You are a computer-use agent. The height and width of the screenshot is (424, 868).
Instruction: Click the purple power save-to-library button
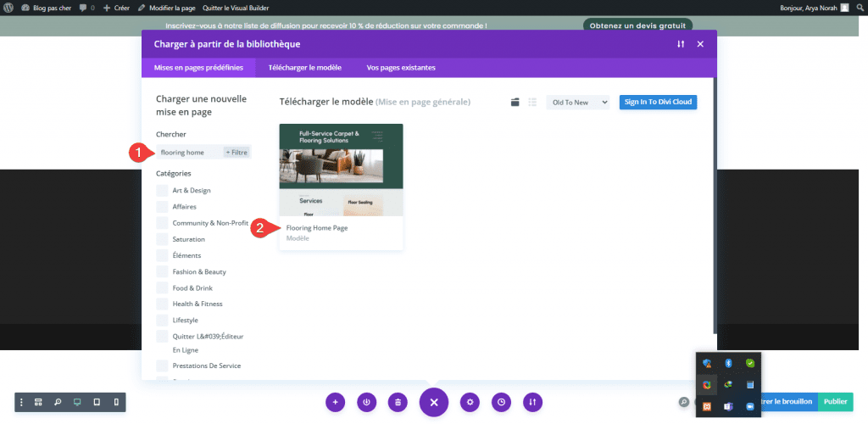[366, 403]
